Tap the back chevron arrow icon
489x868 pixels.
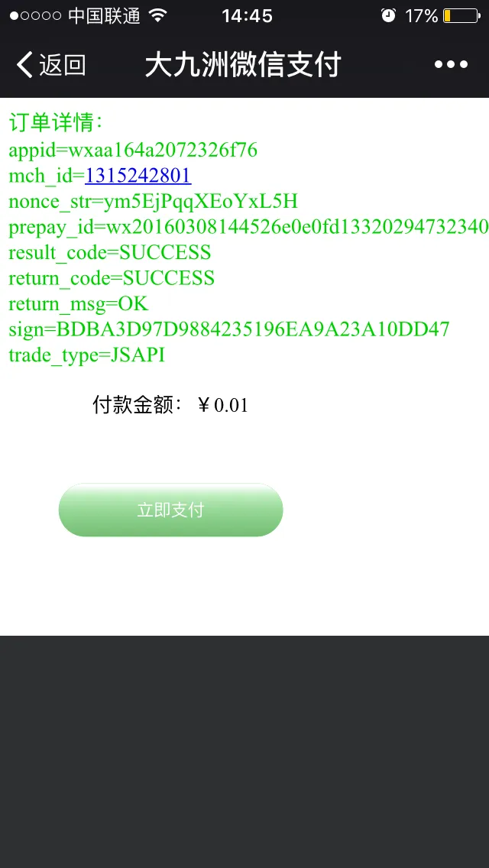click(x=24, y=65)
